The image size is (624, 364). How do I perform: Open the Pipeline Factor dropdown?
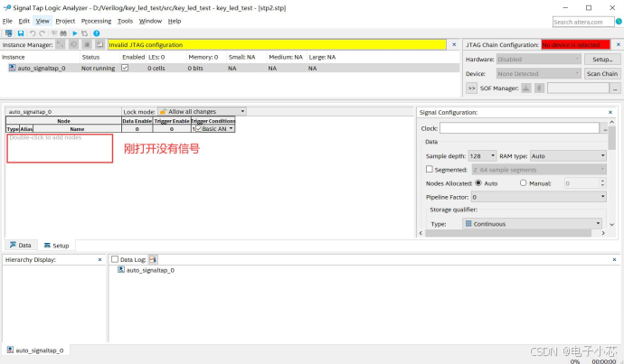coord(539,197)
